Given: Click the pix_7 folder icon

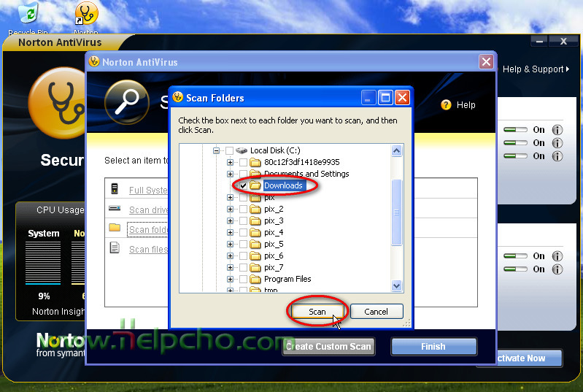Looking at the screenshot, I should (255, 267).
